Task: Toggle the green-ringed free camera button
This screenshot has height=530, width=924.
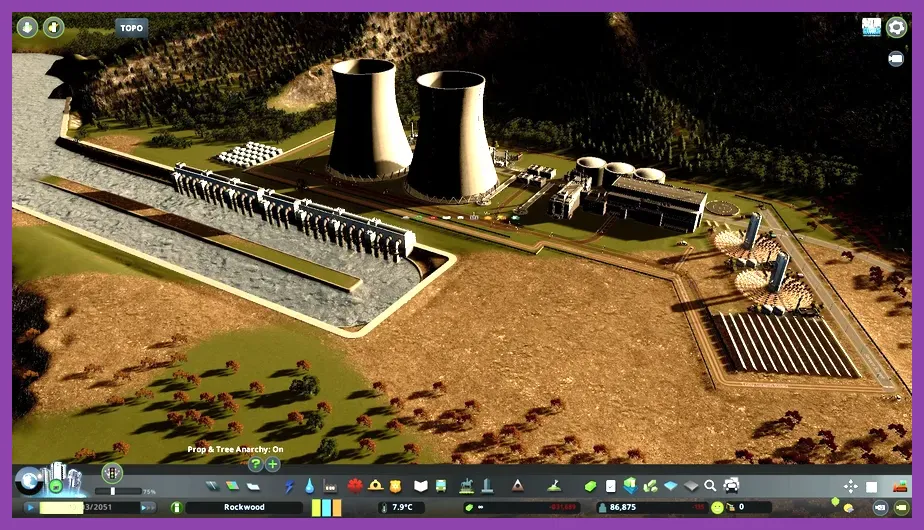Action: pyautogui.click(x=902, y=508)
